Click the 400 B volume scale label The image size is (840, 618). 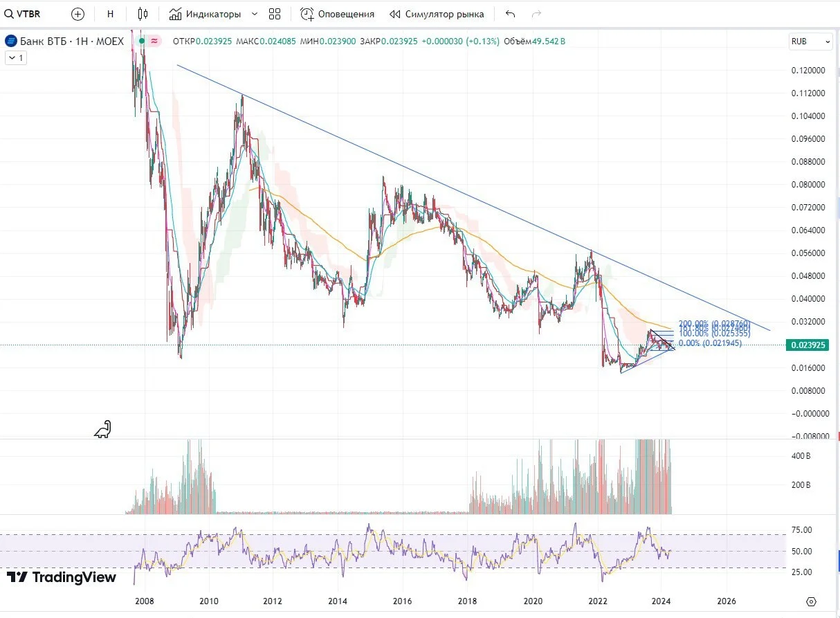[801, 457]
